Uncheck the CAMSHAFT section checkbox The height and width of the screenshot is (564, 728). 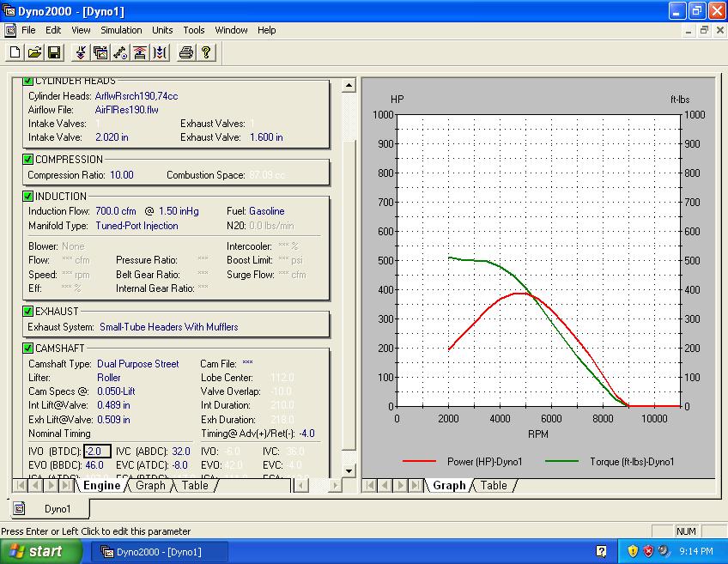click(28, 349)
